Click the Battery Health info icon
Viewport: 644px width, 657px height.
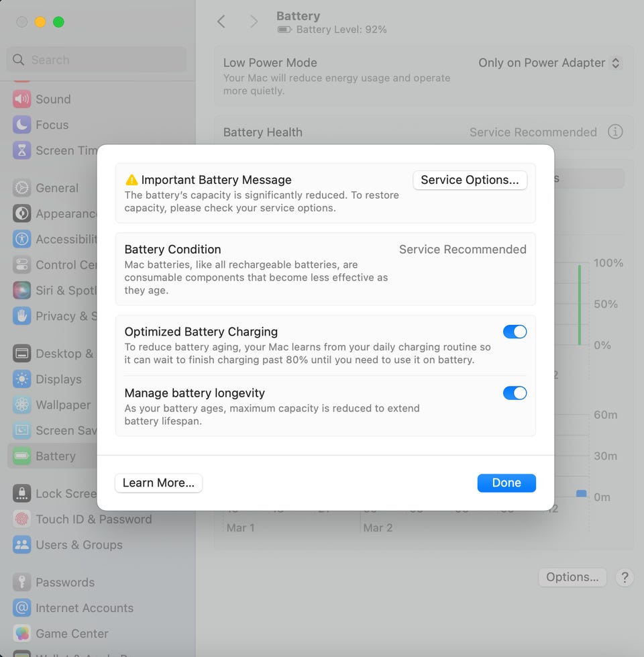tap(615, 132)
